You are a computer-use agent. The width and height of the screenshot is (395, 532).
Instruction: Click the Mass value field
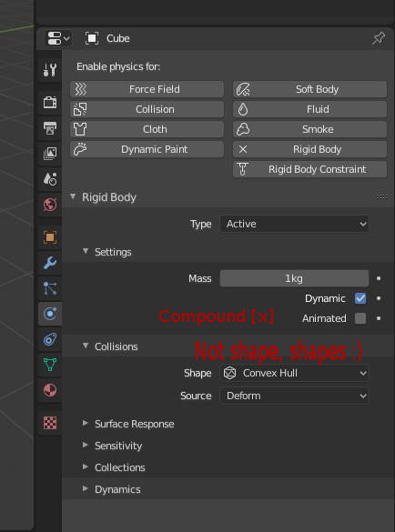pos(294,278)
